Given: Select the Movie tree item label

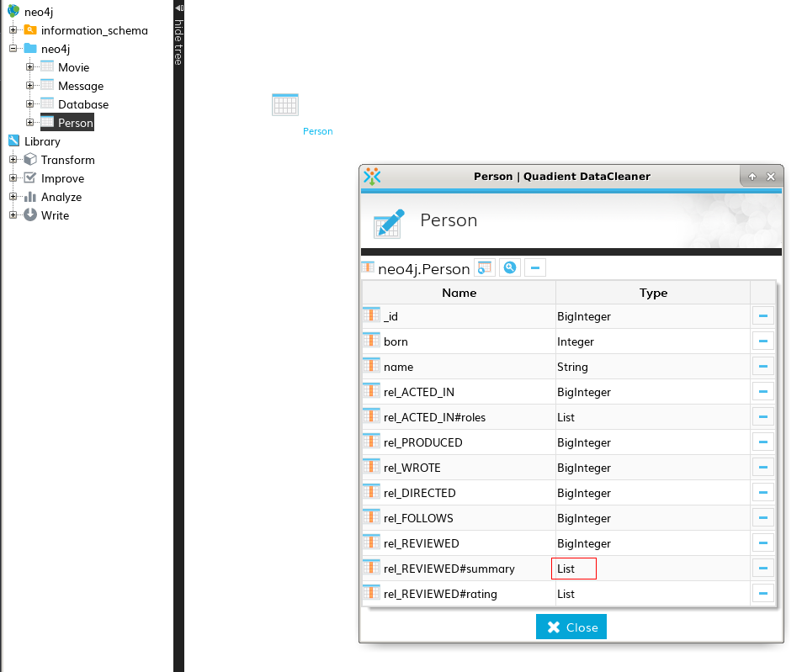Looking at the screenshot, I should [x=74, y=67].
